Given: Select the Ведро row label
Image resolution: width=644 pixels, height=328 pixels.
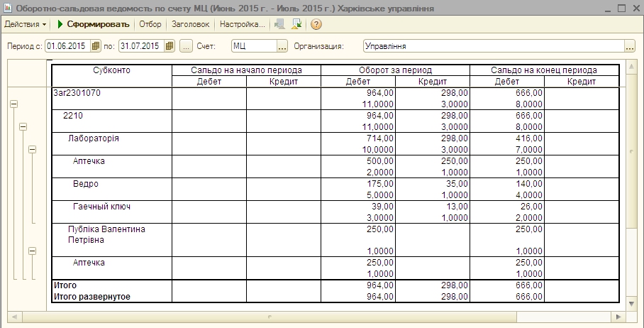Looking at the screenshot, I should tap(85, 183).
